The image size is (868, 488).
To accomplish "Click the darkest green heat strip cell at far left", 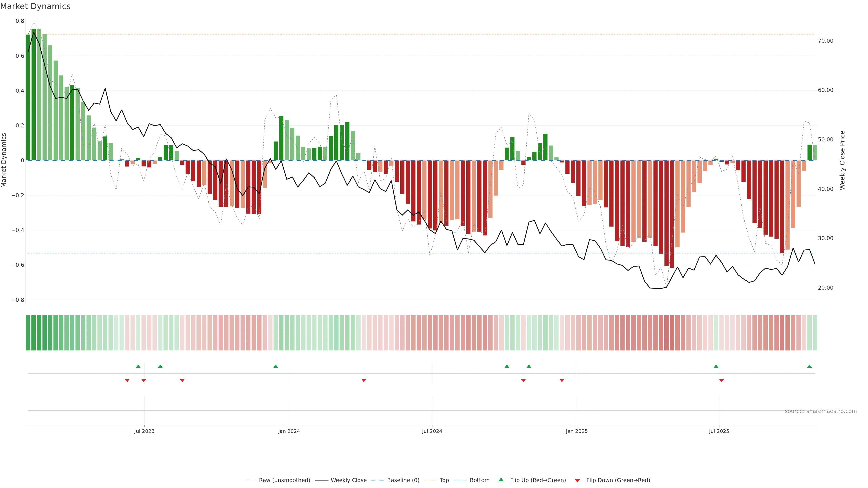I will click(x=28, y=332).
